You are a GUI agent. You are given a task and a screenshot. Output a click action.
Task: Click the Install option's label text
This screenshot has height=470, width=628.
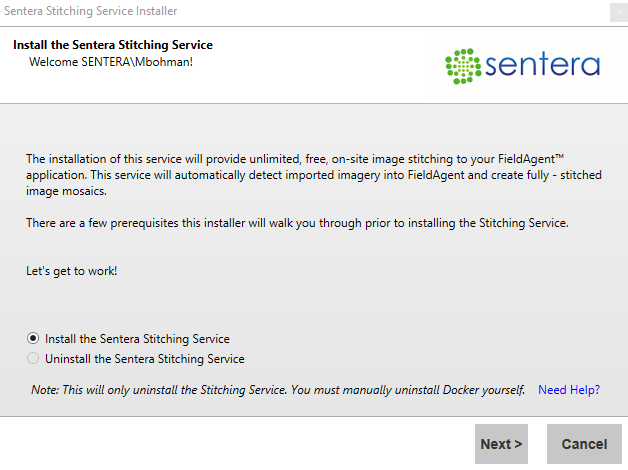137,339
